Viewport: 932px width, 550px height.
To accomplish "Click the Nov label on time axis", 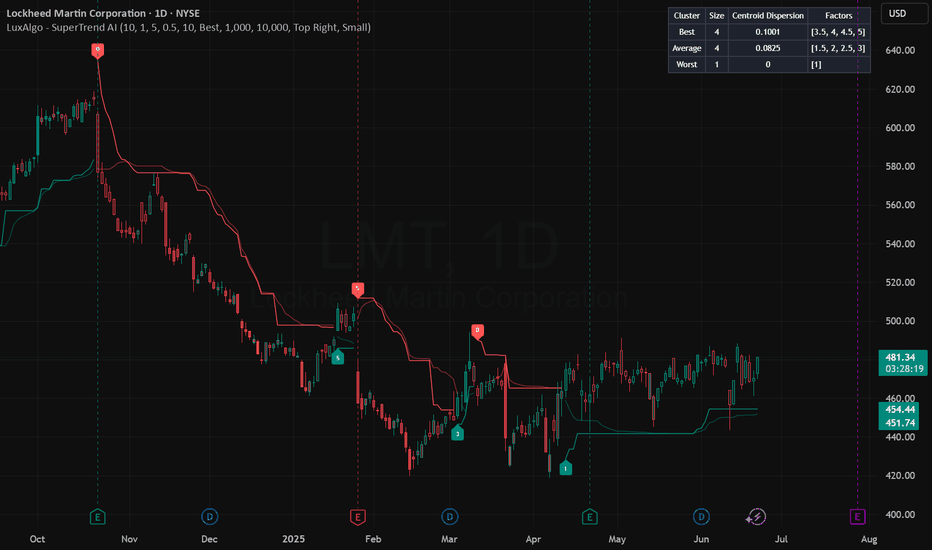I will pos(129,539).
